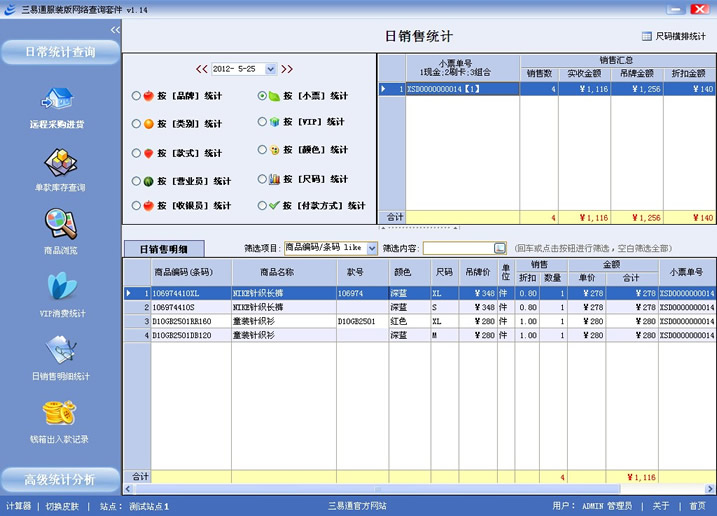Open the 钱箱出入款记录 coins icon
This screenshot has width=717, height=516.
tap(59, 413)
